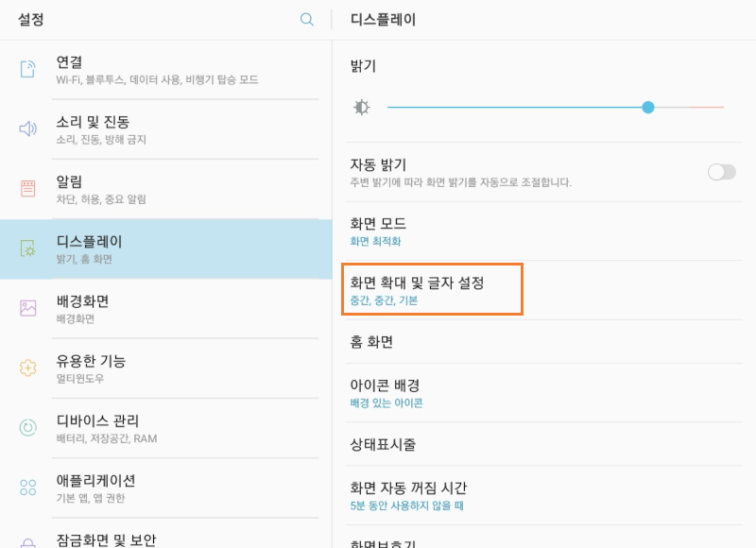
Task: Click the highlighted Display (디스플레이) icon
Action: tap(26, 248)
